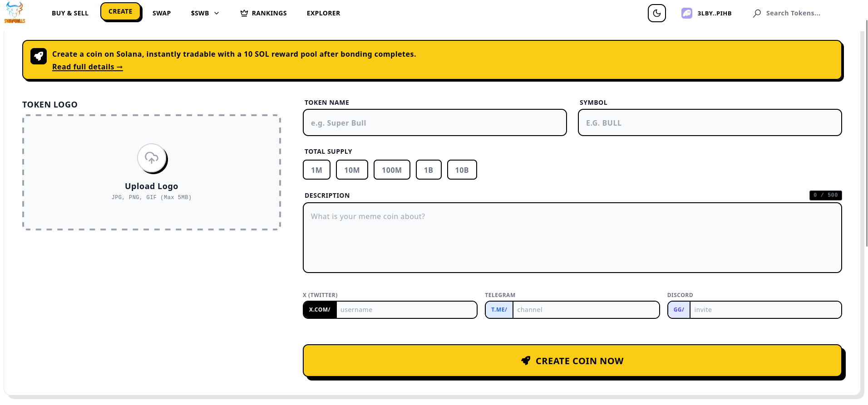Click the page vertical scrollbar
Screen dimensions: 868x405
[x=866, y=133]
